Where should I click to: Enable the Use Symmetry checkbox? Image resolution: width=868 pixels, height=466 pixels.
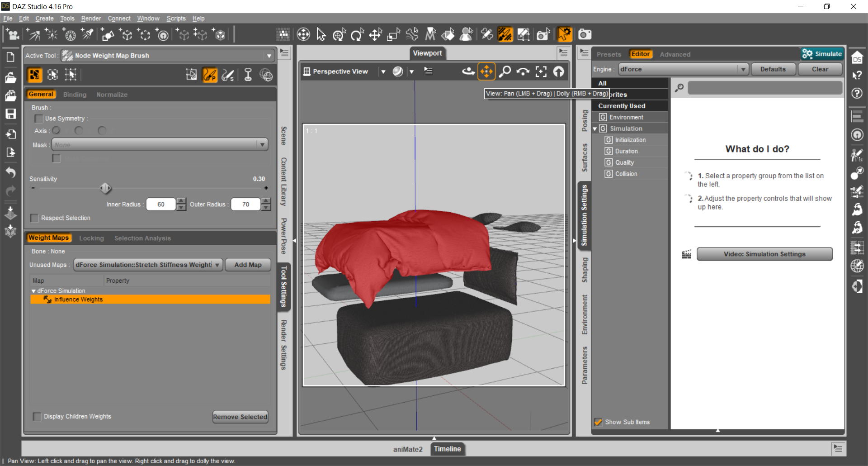click(x=39, y=119)
